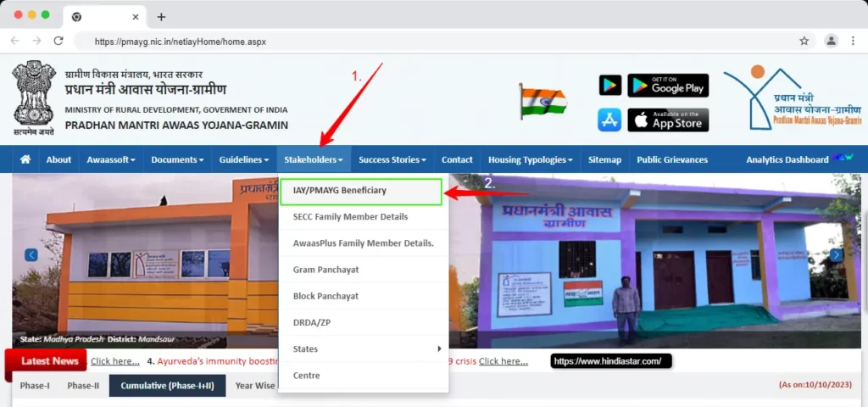868x407 pixels.
Task: Select SECC Family Member Details
Action: [x=363, y=216]
